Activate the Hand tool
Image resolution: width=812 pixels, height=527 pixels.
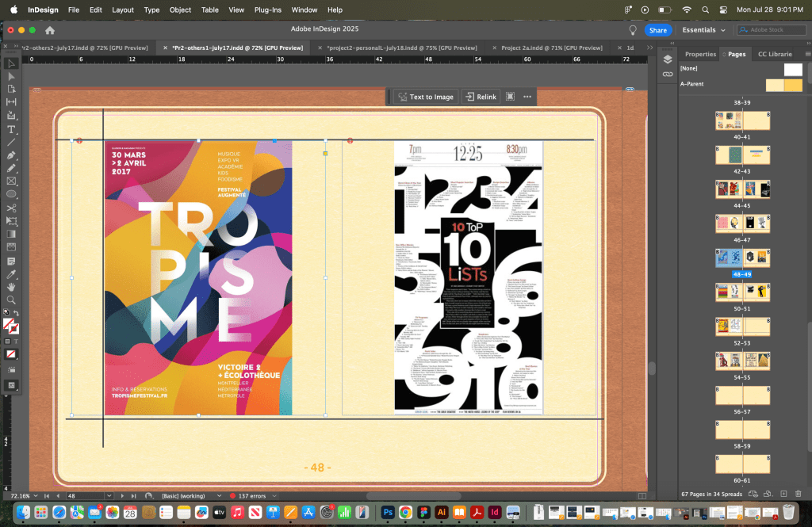click(11, 287)
